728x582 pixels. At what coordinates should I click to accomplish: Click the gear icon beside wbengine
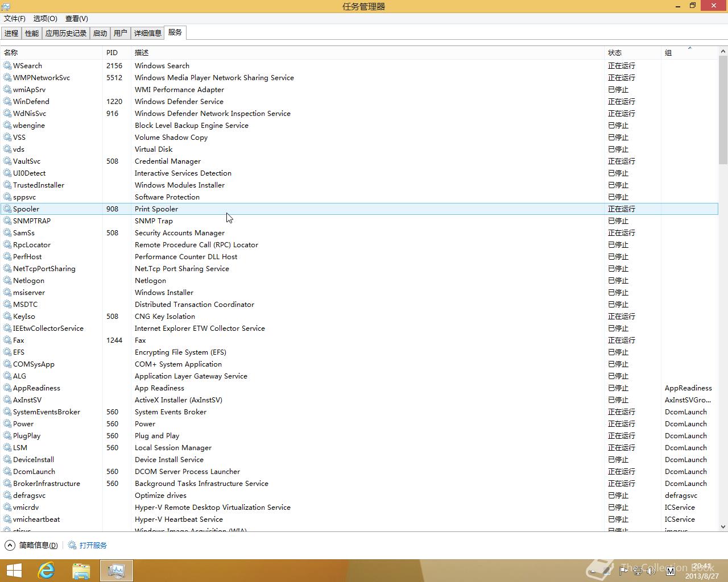click(7, 126)
